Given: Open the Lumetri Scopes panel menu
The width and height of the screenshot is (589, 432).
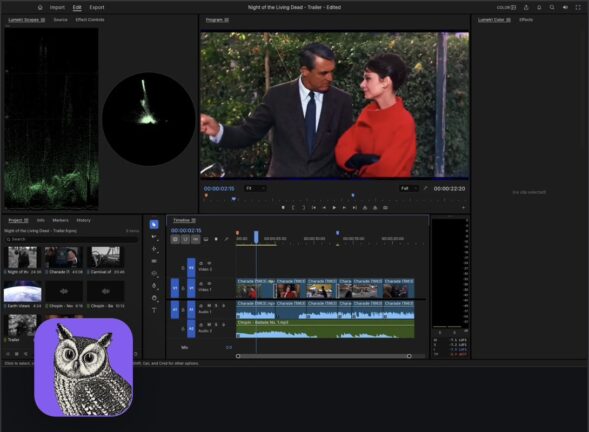Looking at the screenshot, I should (x=43, y=20).
